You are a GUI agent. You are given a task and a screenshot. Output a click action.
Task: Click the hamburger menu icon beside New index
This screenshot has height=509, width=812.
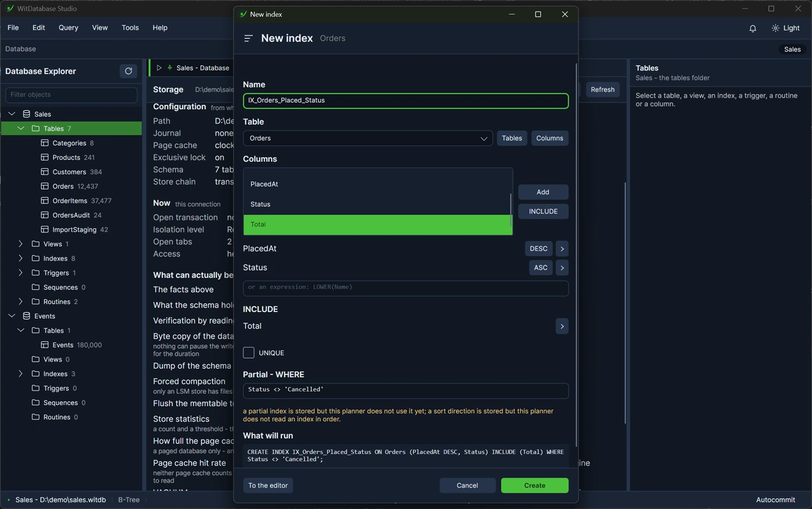tap(248, 38)
